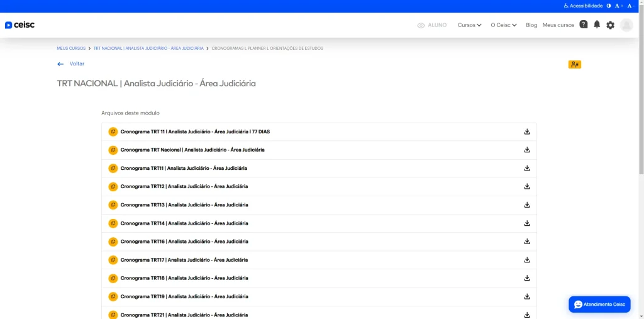The image size is (644, 319).
Task: Open Cronograma TRT14 row
Action: tap(319, 223)
